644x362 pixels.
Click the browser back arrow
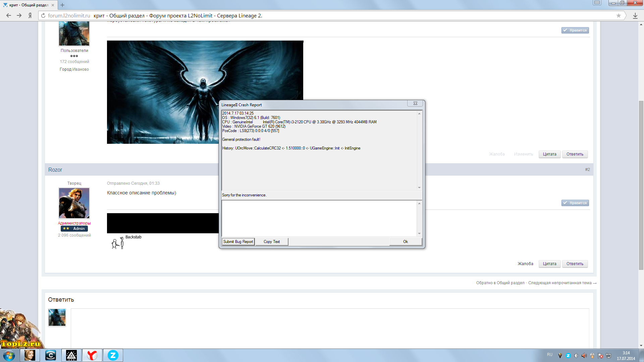[9, 15]
